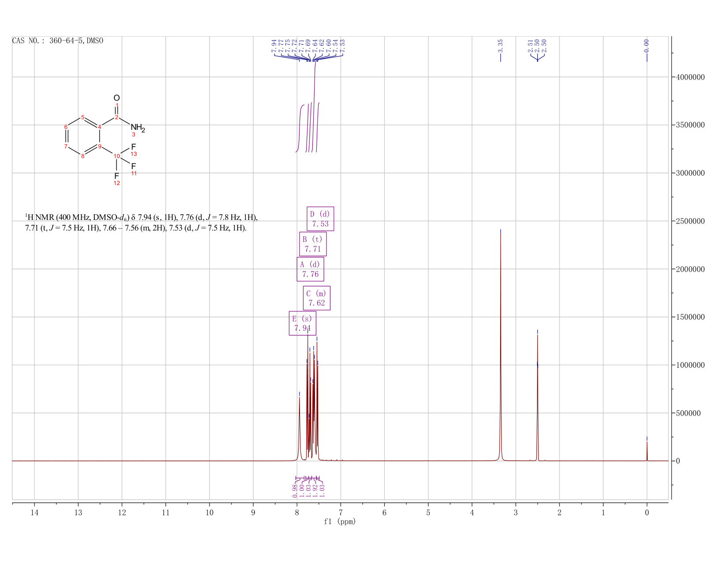Select the CAS NO. 360-64-5 title text
728x563 pixels.
tap(58, 41)
